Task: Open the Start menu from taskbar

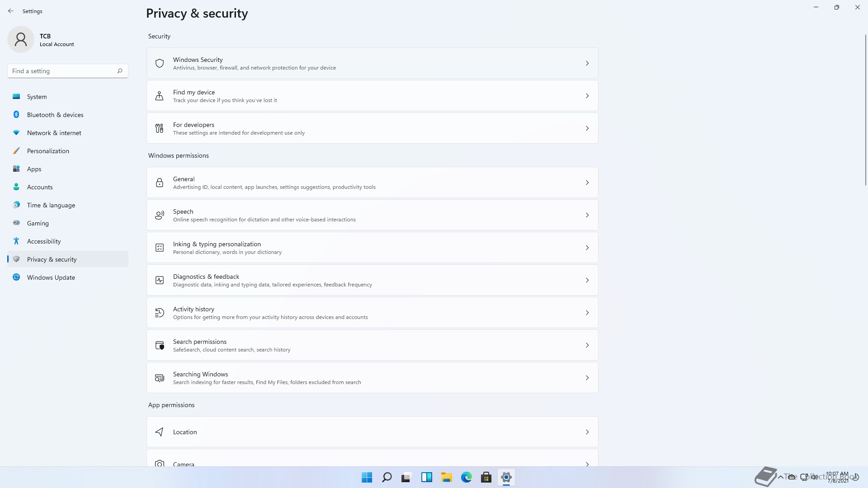Action: pyautogui.click(x=367, y=477)
